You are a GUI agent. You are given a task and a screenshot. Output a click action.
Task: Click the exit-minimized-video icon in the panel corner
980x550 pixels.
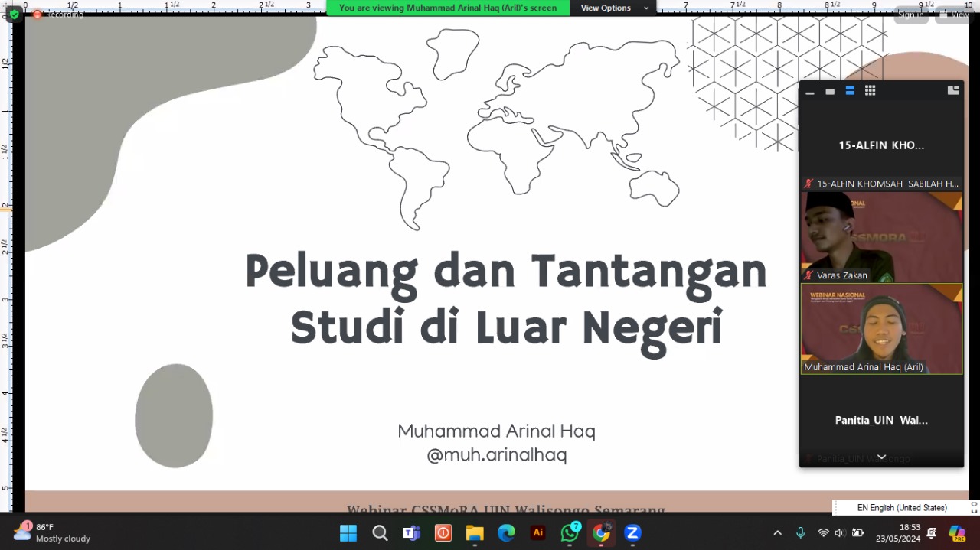tap(953, 90)
